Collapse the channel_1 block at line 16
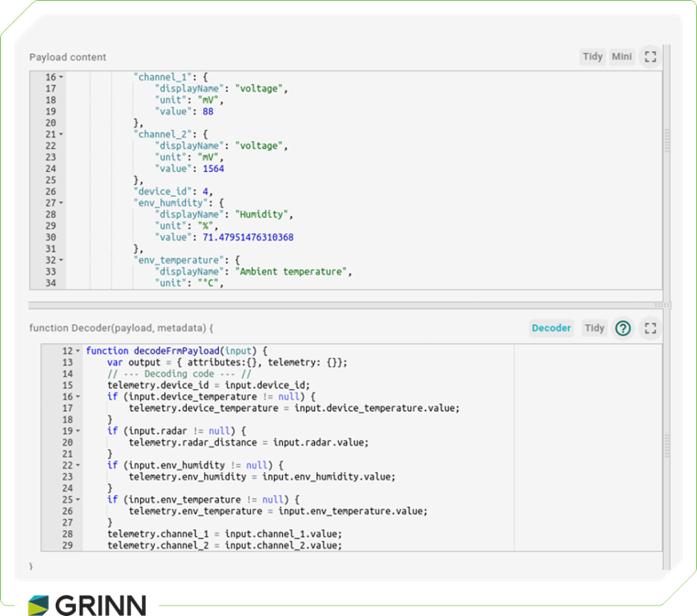 point(61,79)
